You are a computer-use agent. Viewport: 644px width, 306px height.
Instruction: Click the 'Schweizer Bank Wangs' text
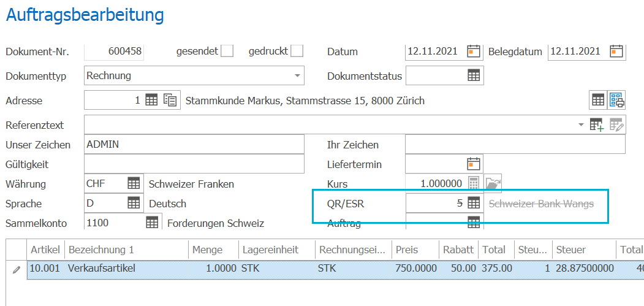(541, 203)
